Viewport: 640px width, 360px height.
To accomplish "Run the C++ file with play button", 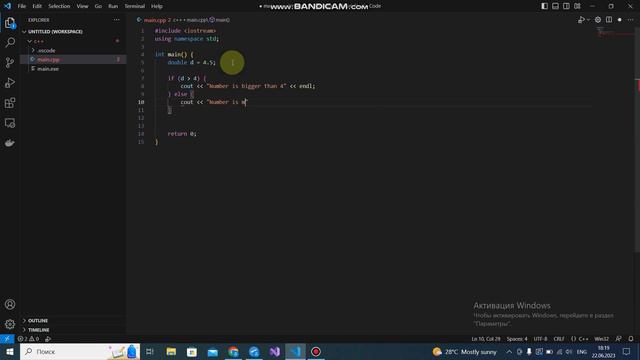I will 581,20.
